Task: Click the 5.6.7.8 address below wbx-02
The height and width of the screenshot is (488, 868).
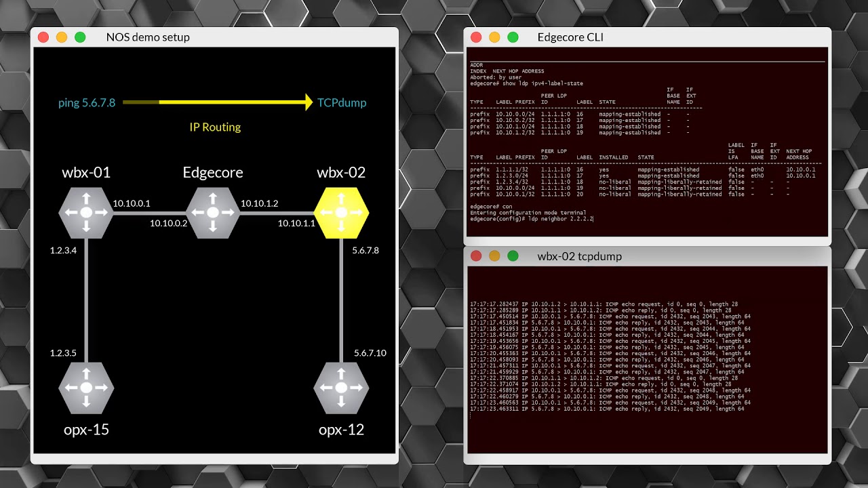Action: coord(366,250)
